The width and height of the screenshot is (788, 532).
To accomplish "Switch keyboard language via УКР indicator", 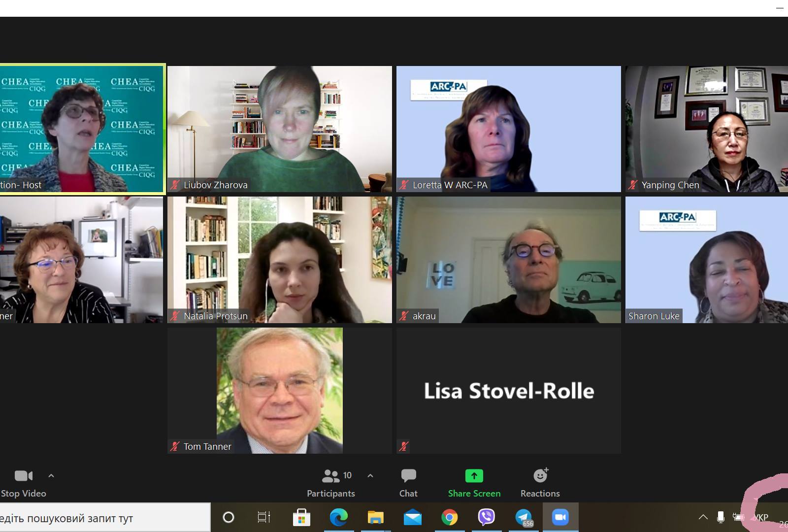I will pyautogui.click(x=761, y=517).
